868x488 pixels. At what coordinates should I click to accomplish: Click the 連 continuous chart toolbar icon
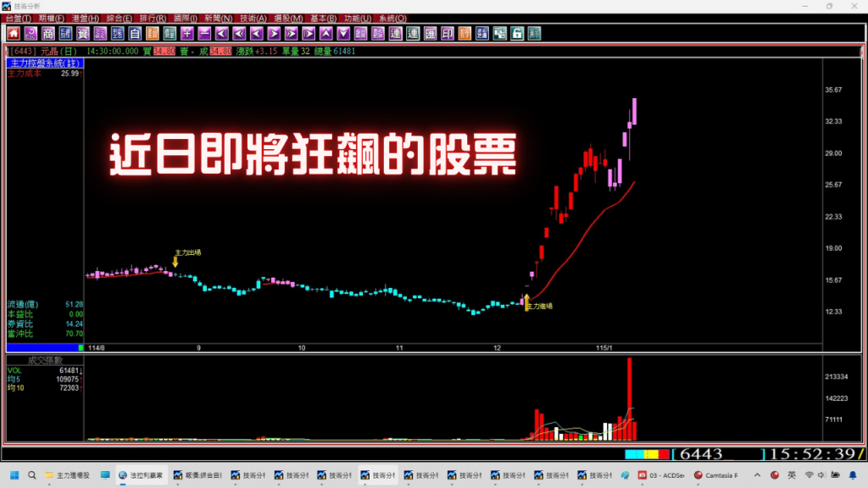(395, 34)
